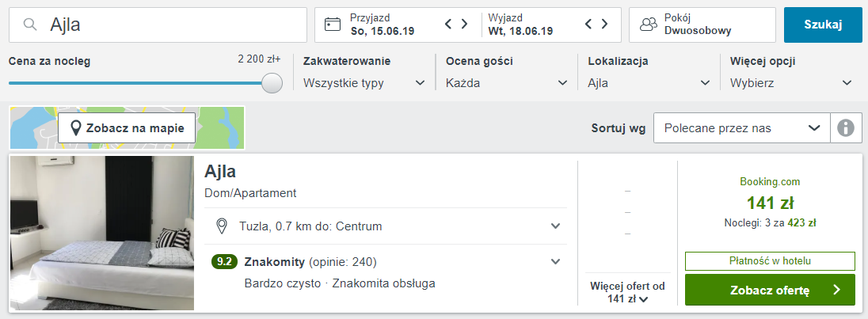868x319 pixels.
Task: Go to previous departure date
Action: [588, 25]
